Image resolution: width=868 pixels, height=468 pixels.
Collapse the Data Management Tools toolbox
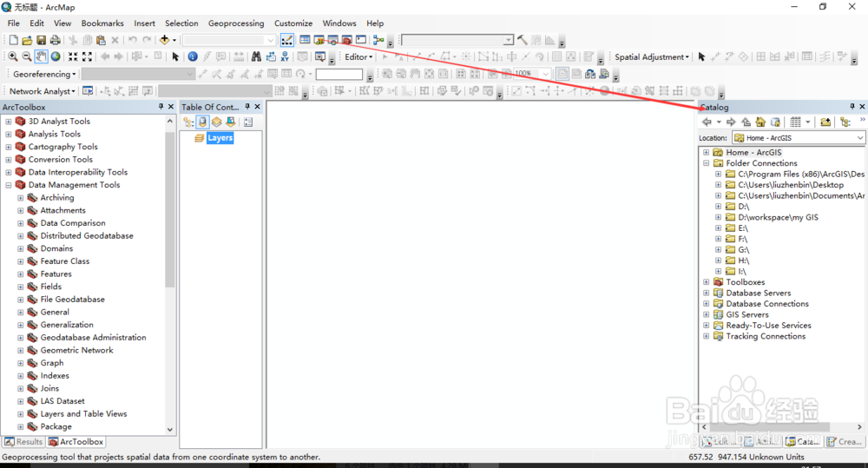(9, 185)
